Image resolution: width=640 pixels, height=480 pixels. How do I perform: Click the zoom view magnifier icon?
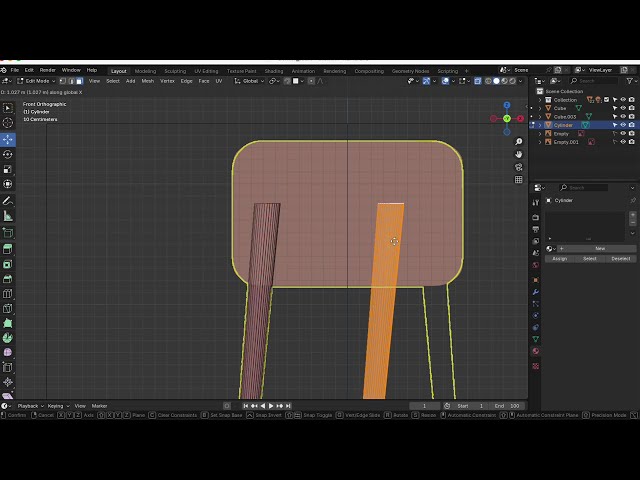click(518, 142)
